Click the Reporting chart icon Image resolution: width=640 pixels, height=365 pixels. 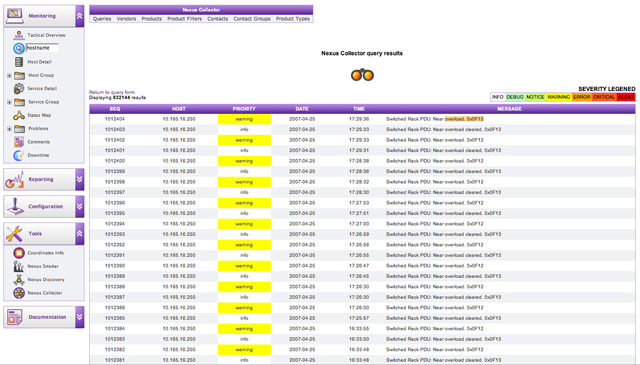click(14, 180)
